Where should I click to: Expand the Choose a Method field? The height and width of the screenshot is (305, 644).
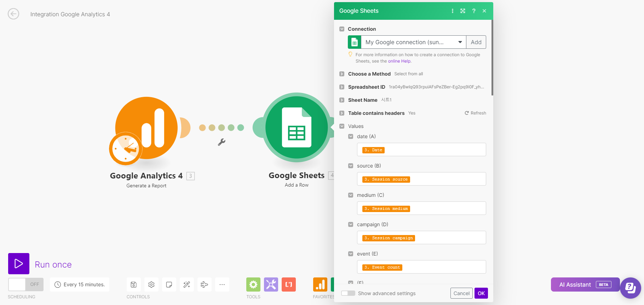click(x=342, y=74)
